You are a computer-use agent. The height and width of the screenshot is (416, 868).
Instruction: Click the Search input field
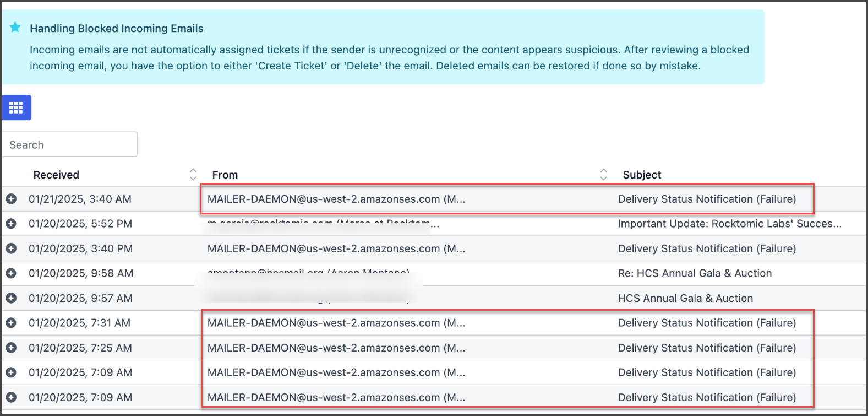click(x=69, y=144)
